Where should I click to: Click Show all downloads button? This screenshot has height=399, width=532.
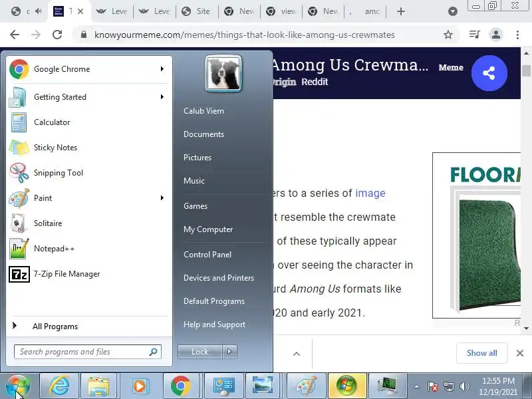click(481, 353)
